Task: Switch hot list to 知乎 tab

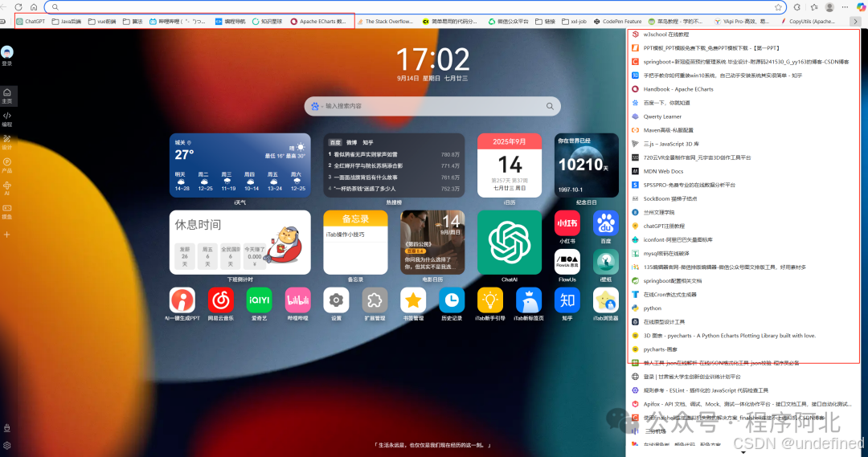Action: pyautogui.click(x=368, y=143)
